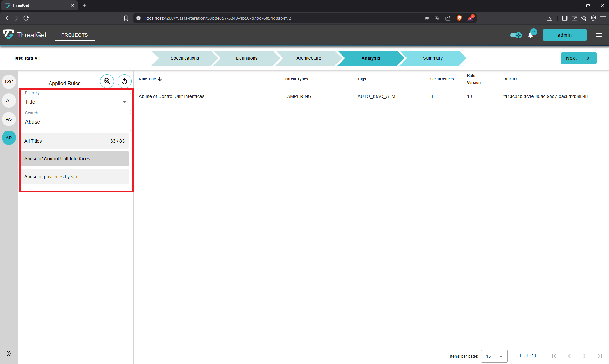Image resolution: width=609 pixels, height=364 pixels.
Task: Expand the All Titles list entry
Action: [x=75, y=141]
